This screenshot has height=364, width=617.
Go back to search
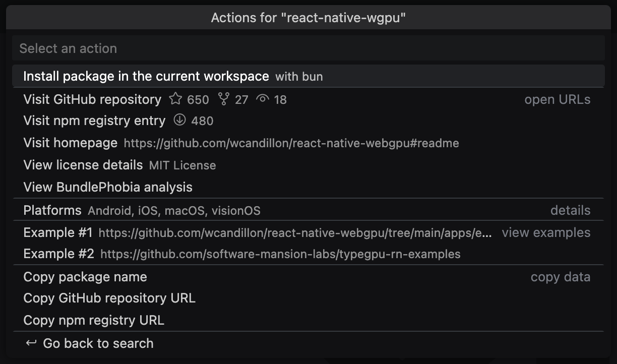308,343
